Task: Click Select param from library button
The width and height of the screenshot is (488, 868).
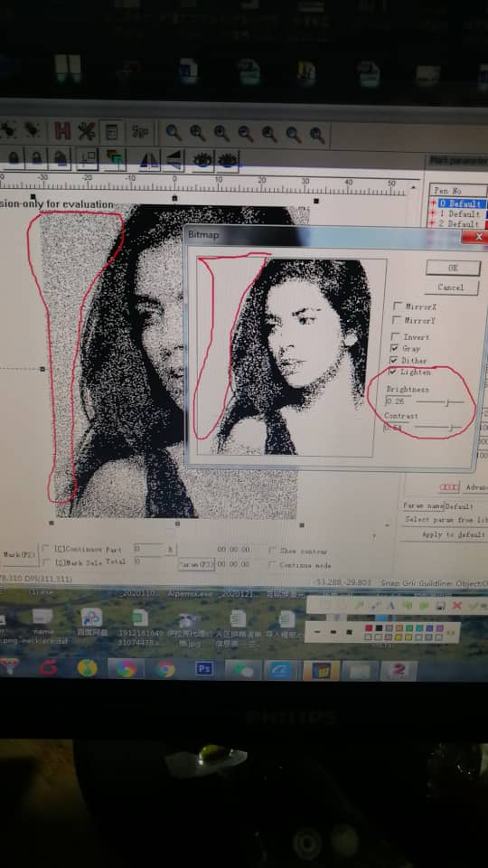Action: point(446,520)
